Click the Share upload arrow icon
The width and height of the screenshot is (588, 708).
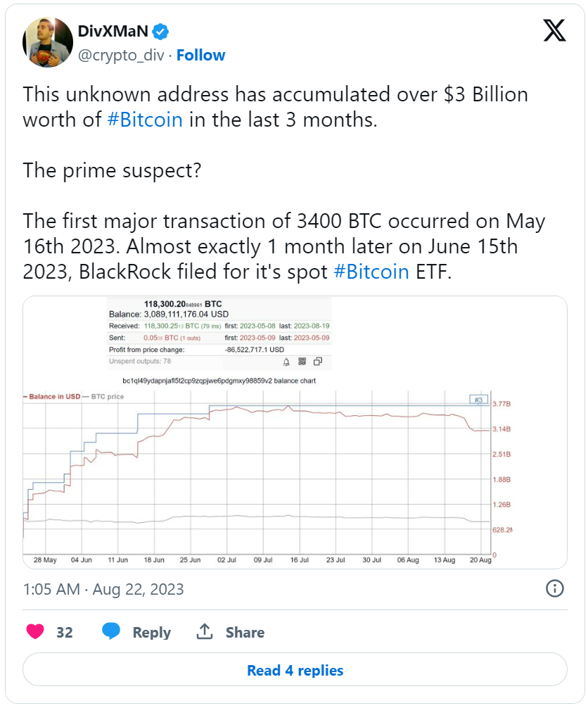click(205, 631)
